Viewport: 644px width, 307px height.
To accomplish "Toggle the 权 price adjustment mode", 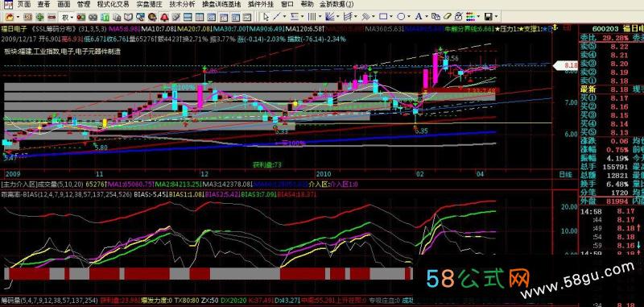I will point(65,17).
